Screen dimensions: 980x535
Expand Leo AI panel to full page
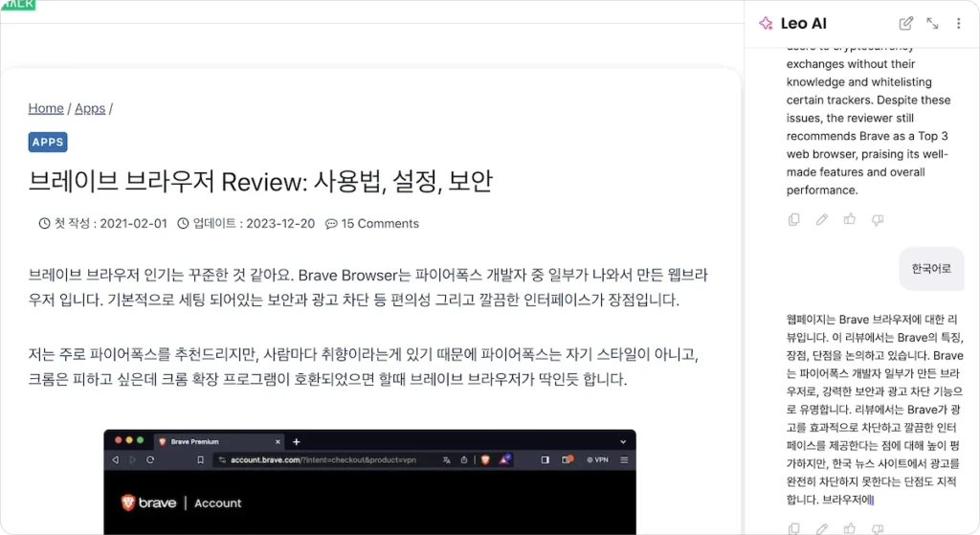point(932,23)
